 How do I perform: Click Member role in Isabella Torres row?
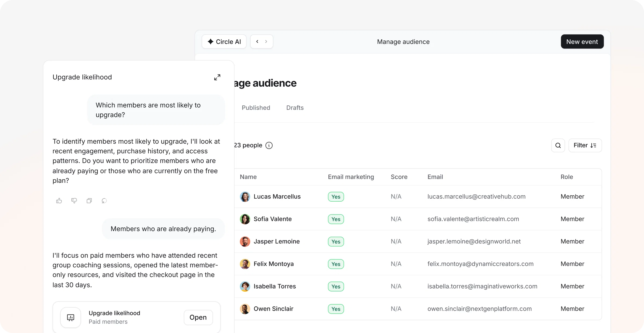pyautogui.click(x=572, y=286)
